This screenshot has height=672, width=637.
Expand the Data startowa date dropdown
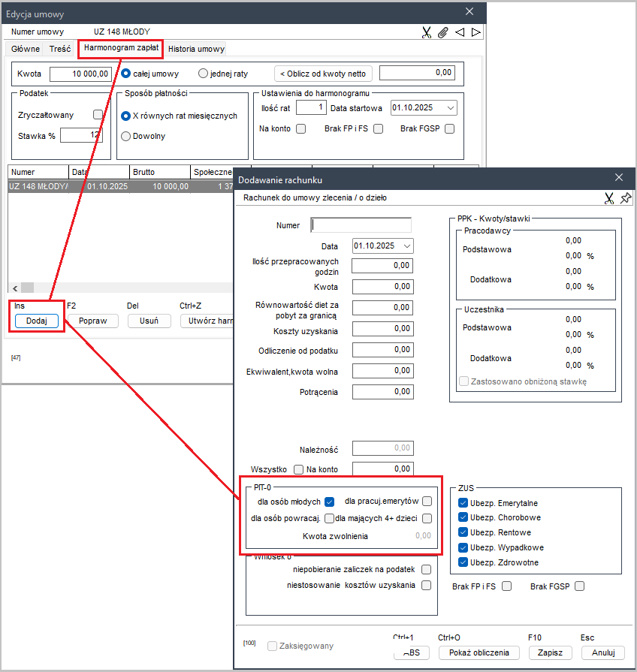(450, 108)
